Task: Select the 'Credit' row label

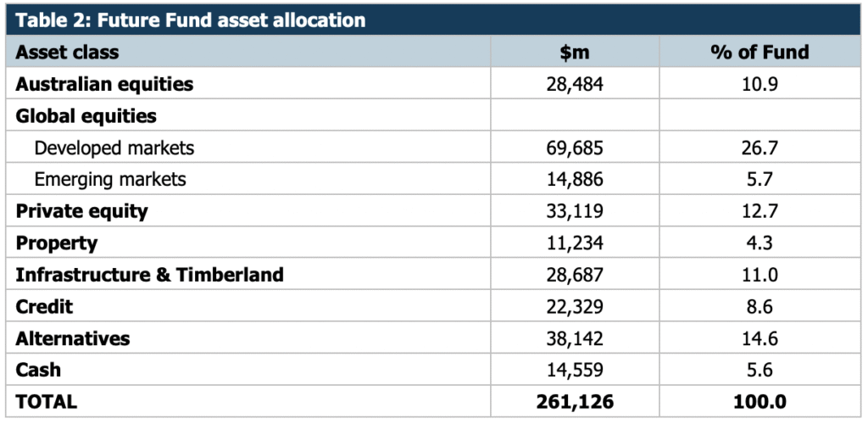Action: (45, 306)
